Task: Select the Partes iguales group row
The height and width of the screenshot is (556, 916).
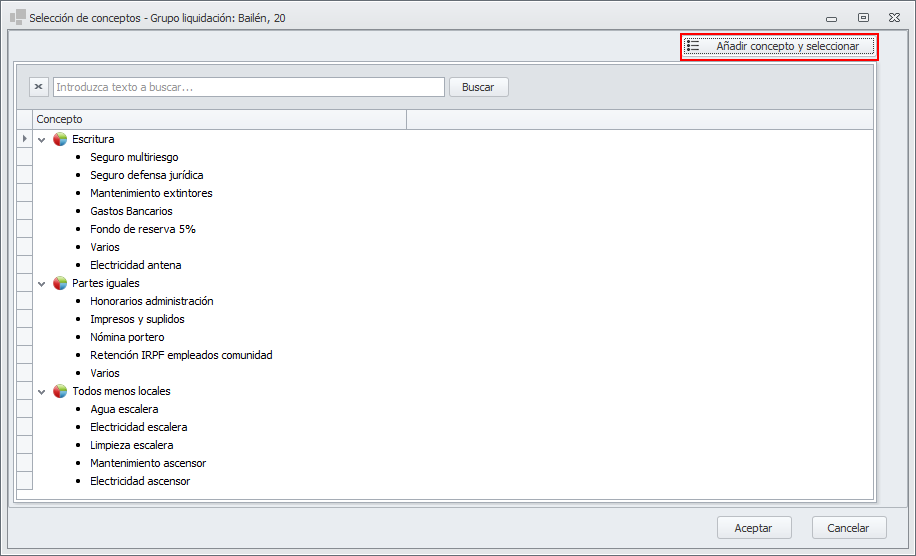Action: pos(106,283)
